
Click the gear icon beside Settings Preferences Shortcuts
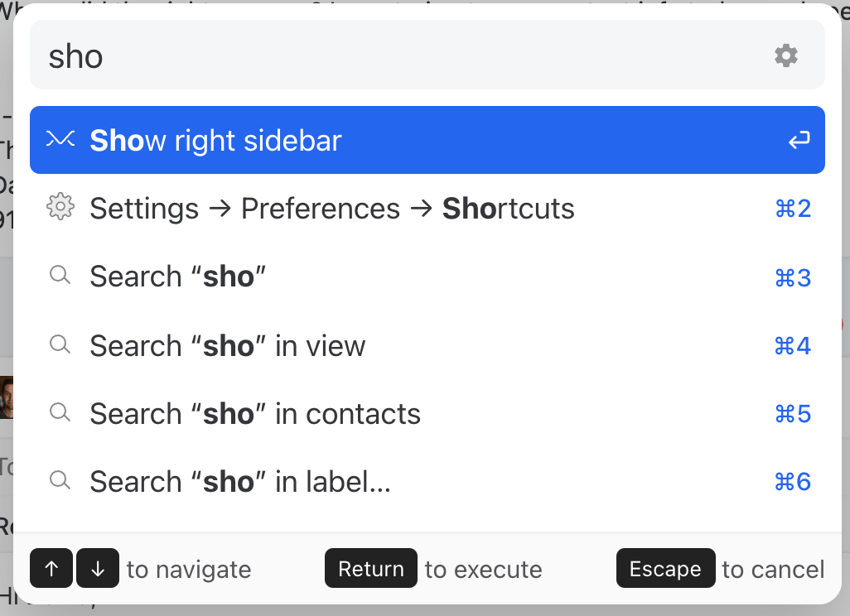click(60, 208)
